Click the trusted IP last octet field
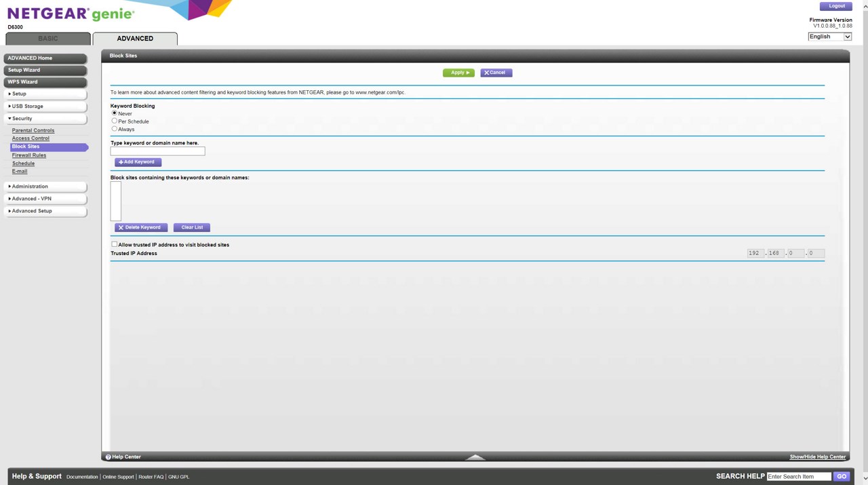868x485 pixels. pos(816,253)
